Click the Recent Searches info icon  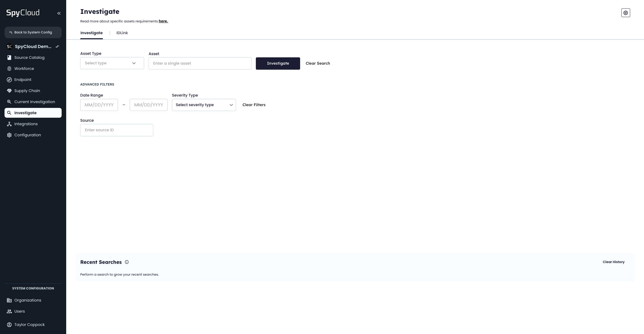[127, 262]
